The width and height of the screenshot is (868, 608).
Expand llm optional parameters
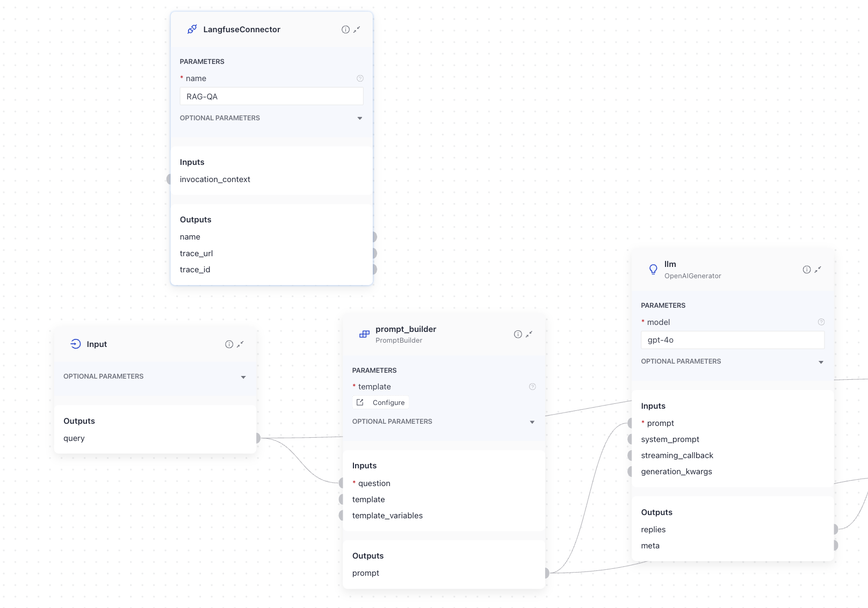click(x=820, y=362)
